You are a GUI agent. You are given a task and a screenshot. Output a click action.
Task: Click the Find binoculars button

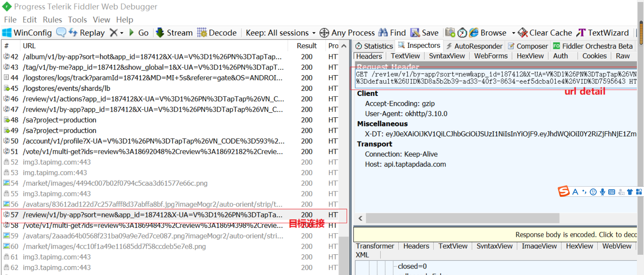392,33
